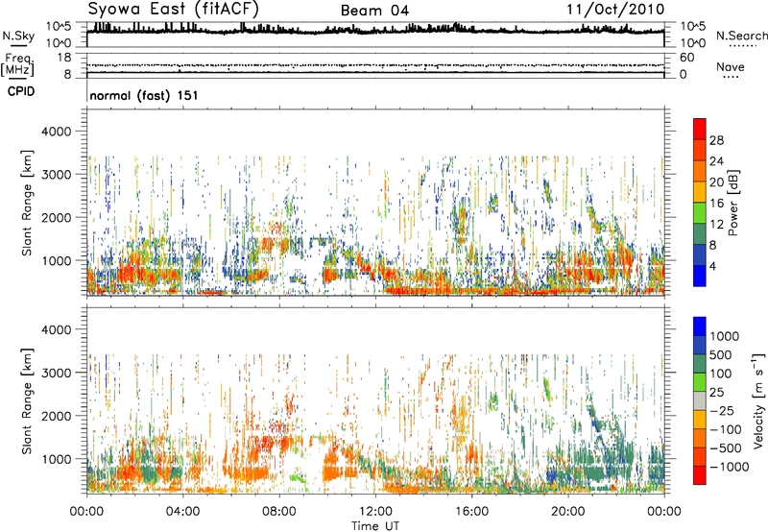Click the date '11/Oct/2010'
This screenshot has height=532, width=768.
(x=615, y=10)
